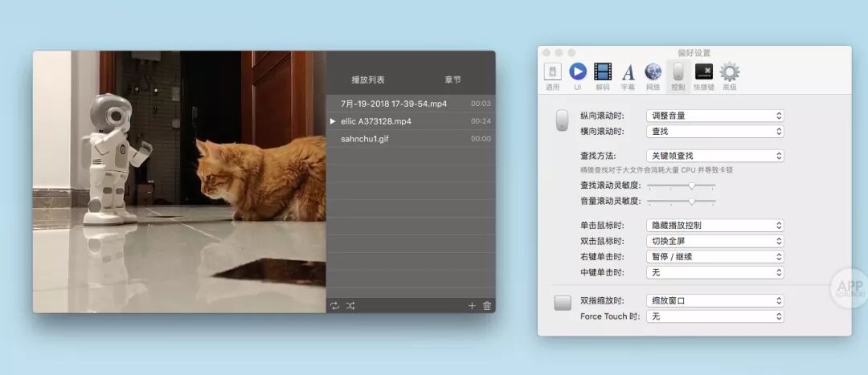Open the 中键单击时 dropdown
Image resolution: width=868 pixels, height=375 pixels.
[x=714, y=273]
